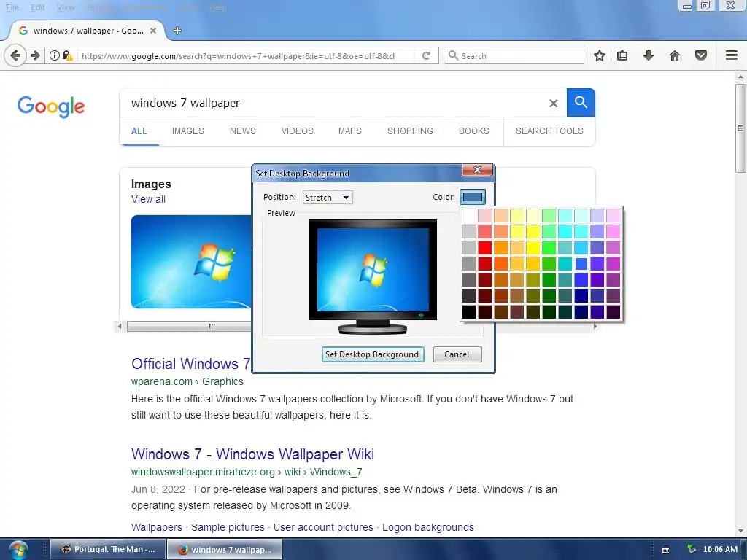747x560 pixels.
Task: Click the monitor preview in the dialog
Action: pyautogui.click(x=373, y=276)
